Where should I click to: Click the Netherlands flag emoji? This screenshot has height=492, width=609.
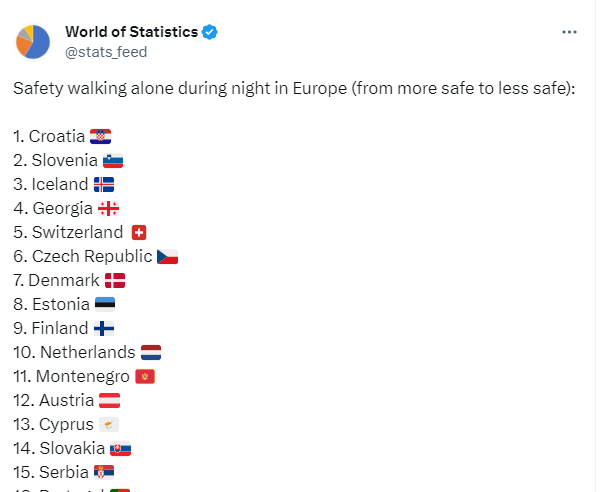(150, 352)
